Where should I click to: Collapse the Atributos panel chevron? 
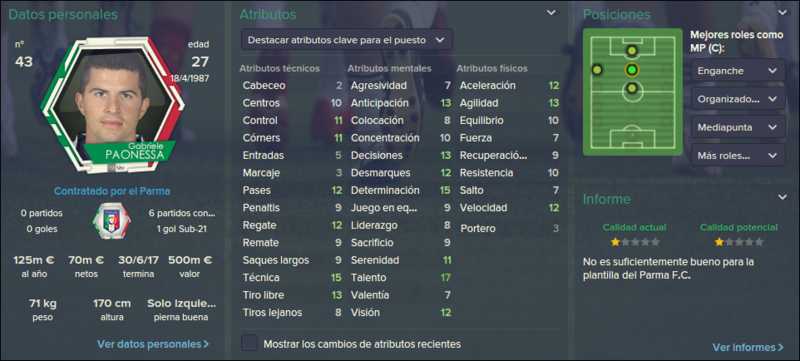click(552, 13)
